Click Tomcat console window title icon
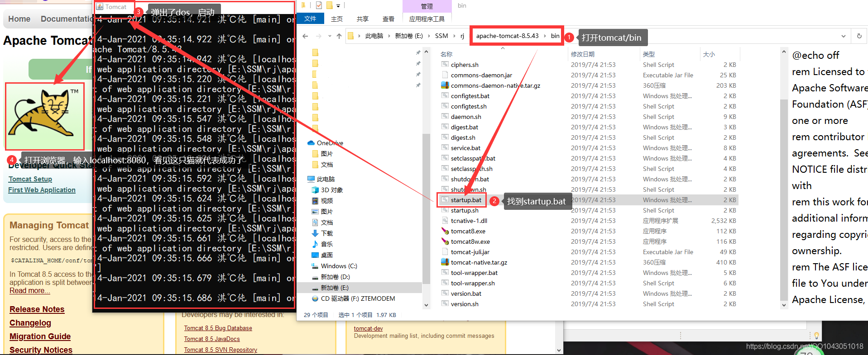 pos(100,7)
